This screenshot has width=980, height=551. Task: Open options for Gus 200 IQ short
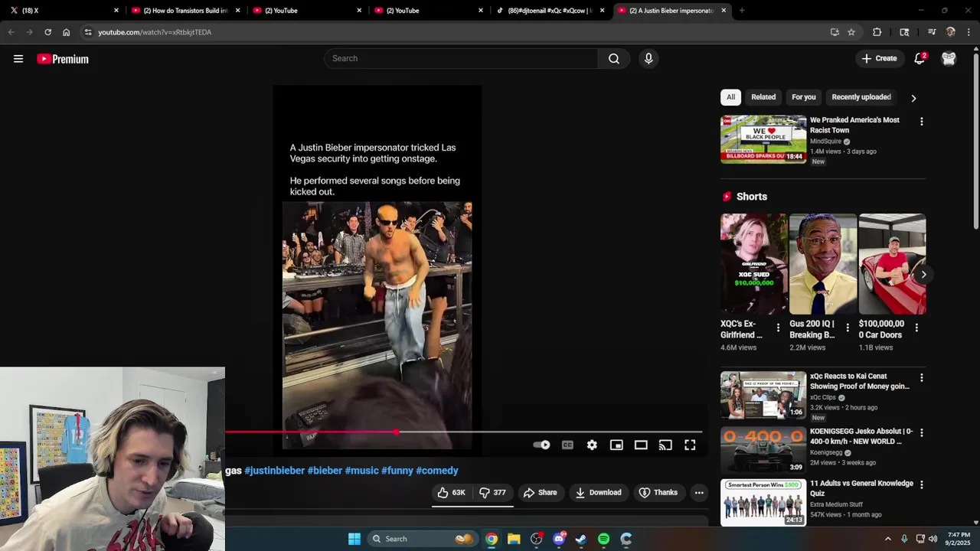tap(847, 328)
